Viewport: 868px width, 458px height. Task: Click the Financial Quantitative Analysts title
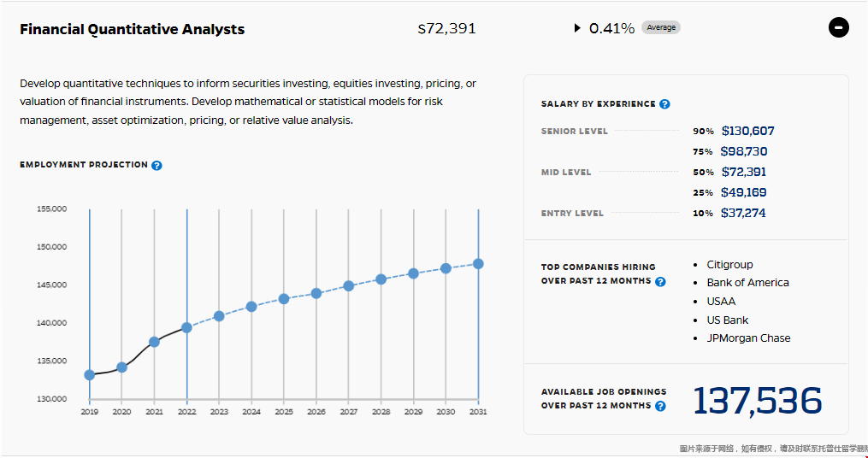point(133,29)
